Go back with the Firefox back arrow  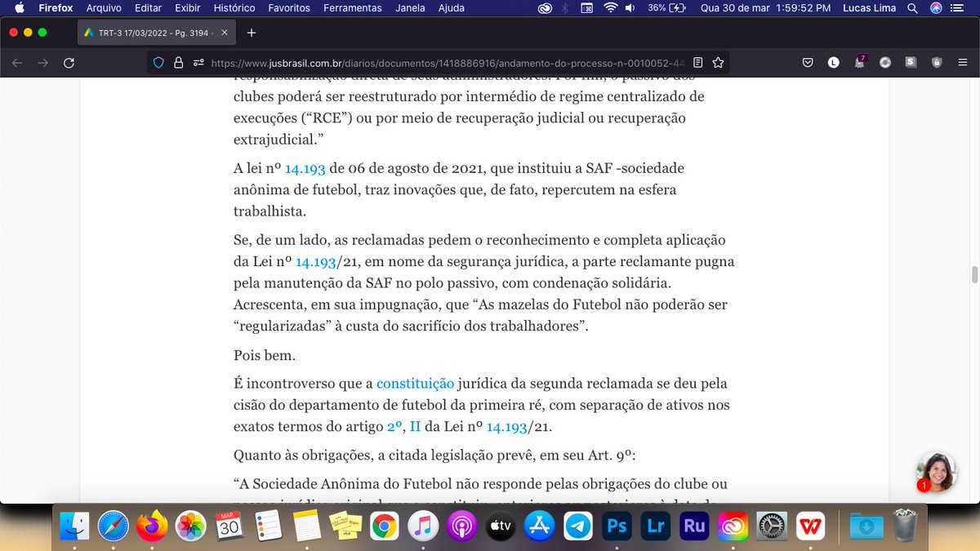click(x=18, y=63)
